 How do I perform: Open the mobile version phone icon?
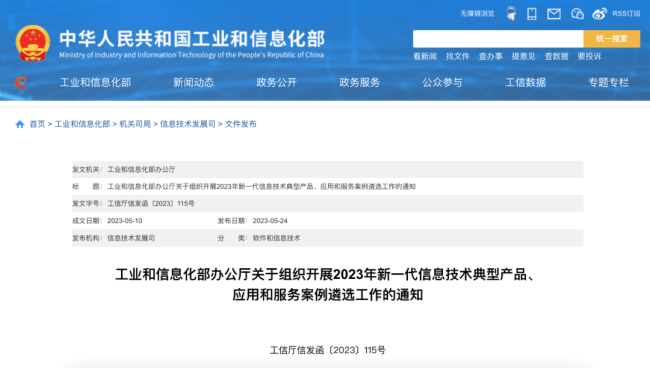[531, 14]
